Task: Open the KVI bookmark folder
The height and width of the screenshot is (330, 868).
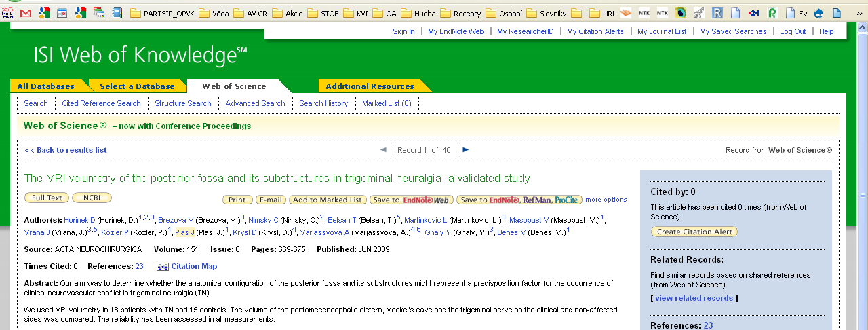Action: pos(355,13)
